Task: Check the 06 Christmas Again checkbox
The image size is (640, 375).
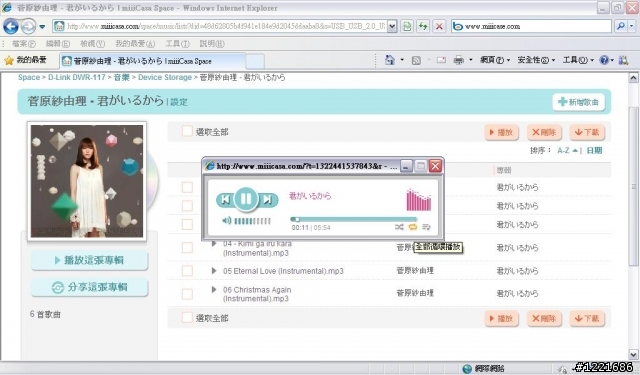Action: pos(187,294)
